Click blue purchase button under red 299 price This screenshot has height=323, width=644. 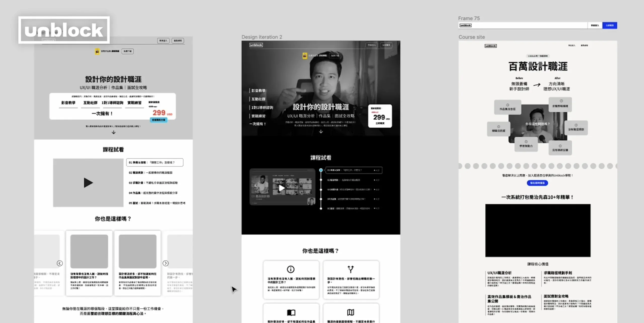coord(158,120)
